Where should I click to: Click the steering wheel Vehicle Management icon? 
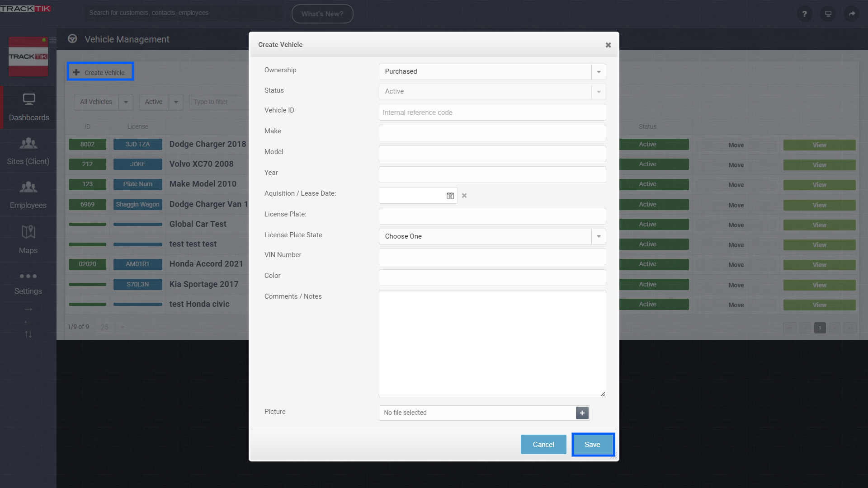pos(72,39)
